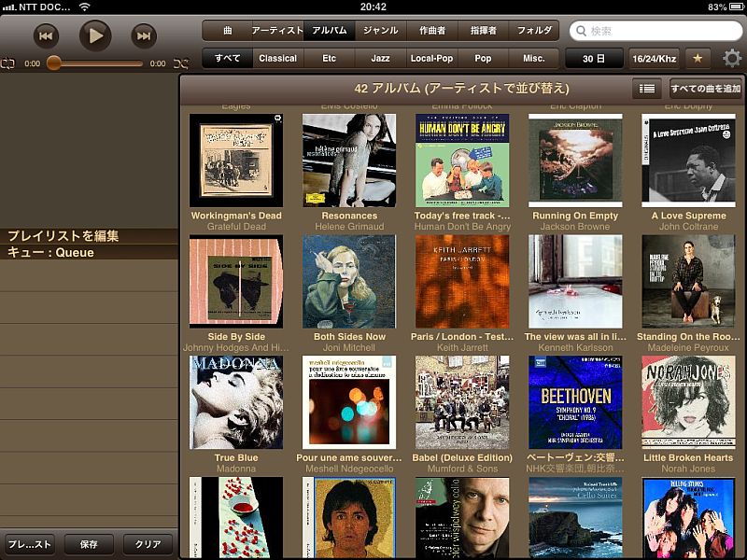This screenshot has height=560, width=747.
Task: Click Grateful Dead artist name
Action: coord(236,227)
